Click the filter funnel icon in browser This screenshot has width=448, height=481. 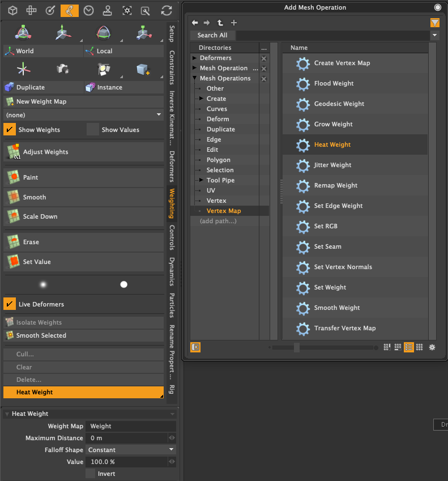434,23
